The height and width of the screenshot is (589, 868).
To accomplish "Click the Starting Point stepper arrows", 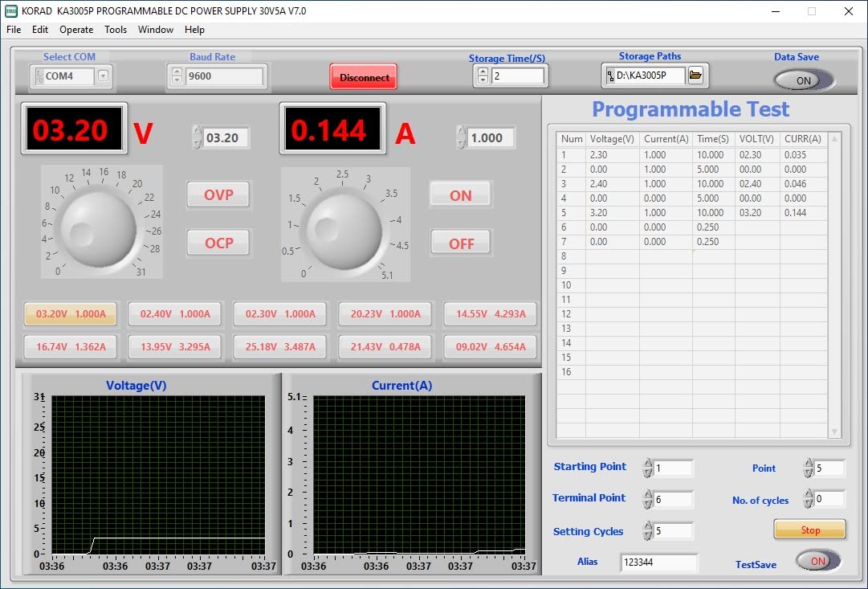I will (x=648, y=468).
